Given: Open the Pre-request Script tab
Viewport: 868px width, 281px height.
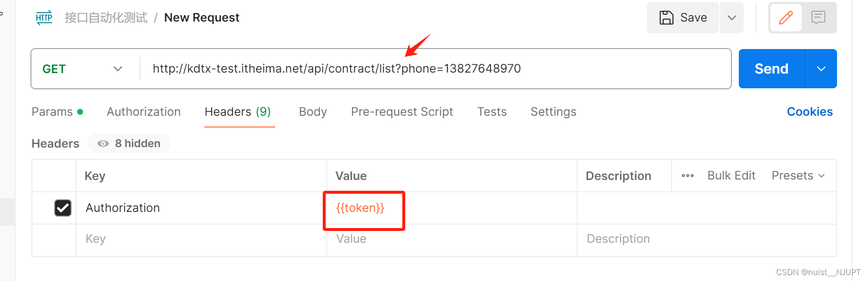Looking at the screenshot, I should pyautogui.click(x=402, y=112).
